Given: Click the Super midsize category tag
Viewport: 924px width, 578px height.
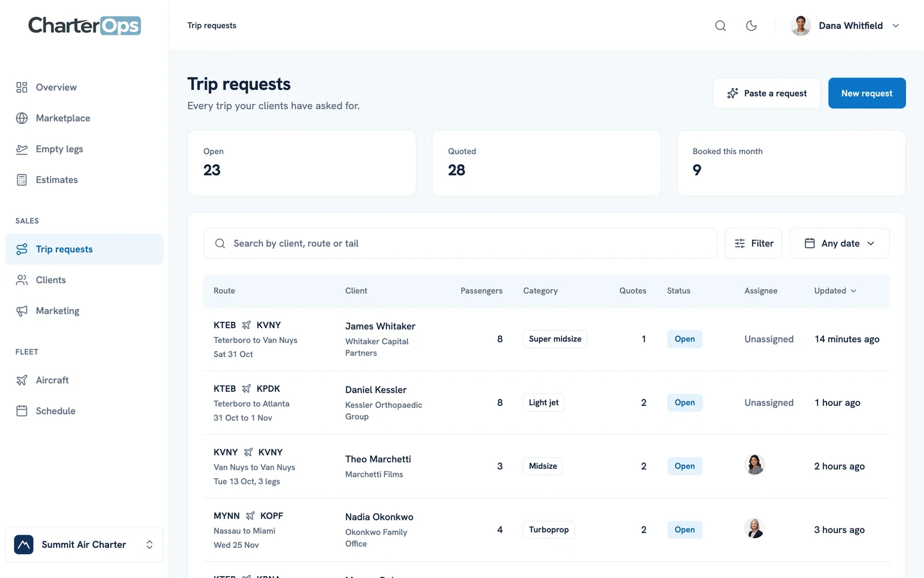Looking at the screenshot, I should tap(555, 339).
